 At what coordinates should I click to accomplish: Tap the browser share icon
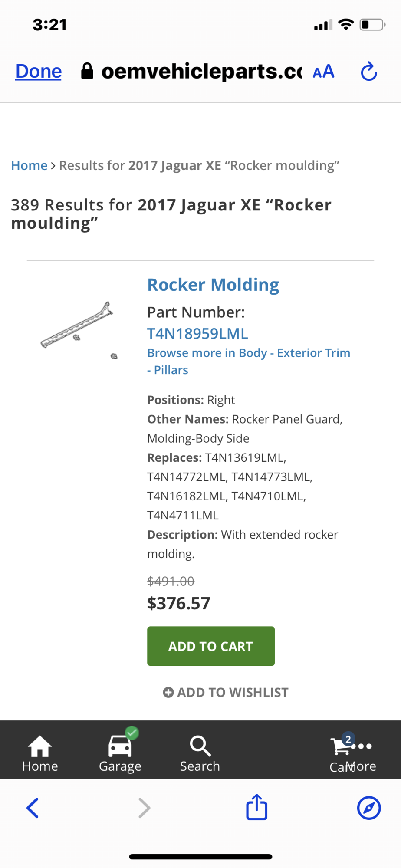(x=256, y=807)
